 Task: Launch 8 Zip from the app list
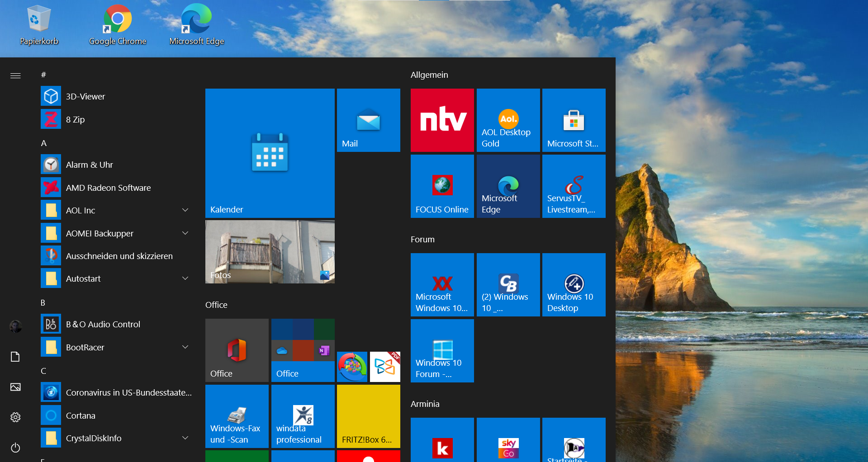coord(116,119)
